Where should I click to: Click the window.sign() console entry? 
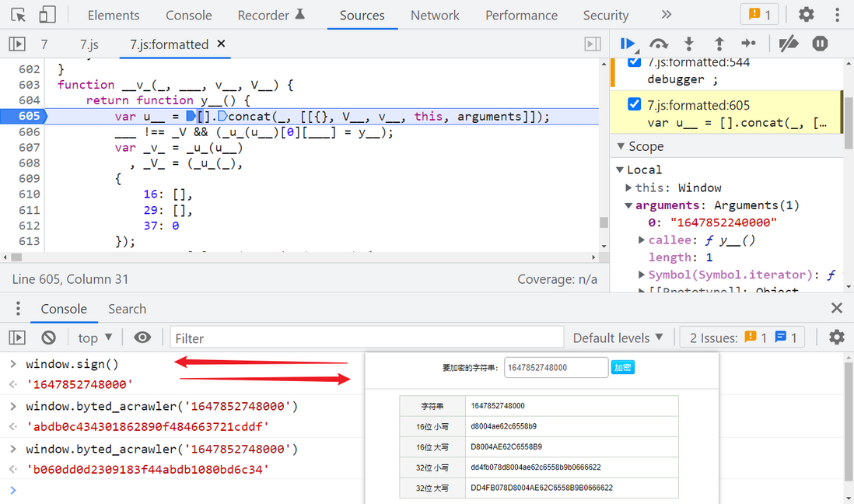(x=72, y=363)
